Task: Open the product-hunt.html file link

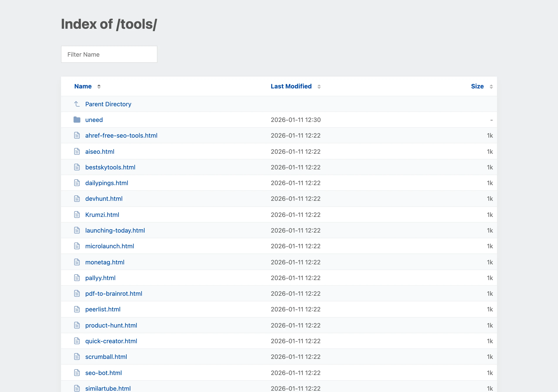Action: 111,325
